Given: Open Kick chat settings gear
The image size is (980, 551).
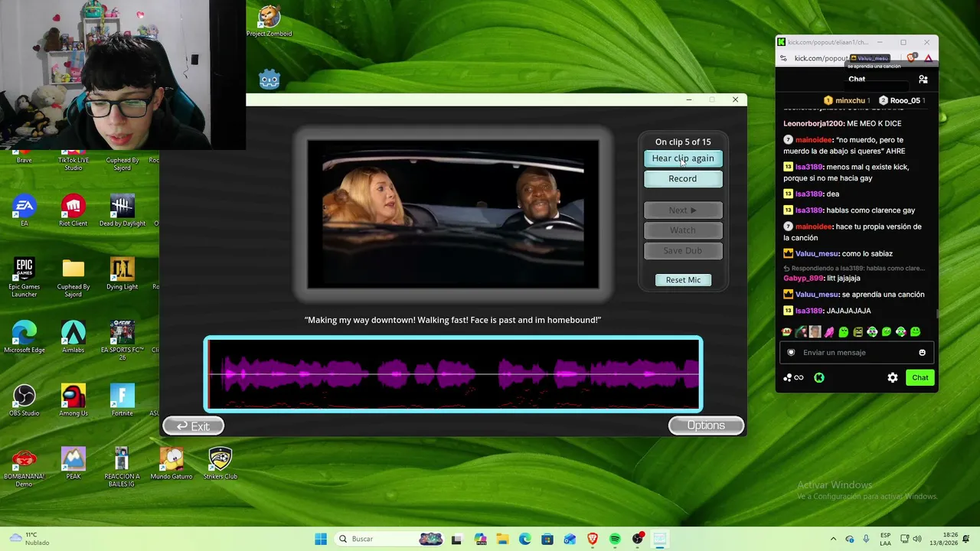Looking at the screenshot, I should tap(893, 377).
